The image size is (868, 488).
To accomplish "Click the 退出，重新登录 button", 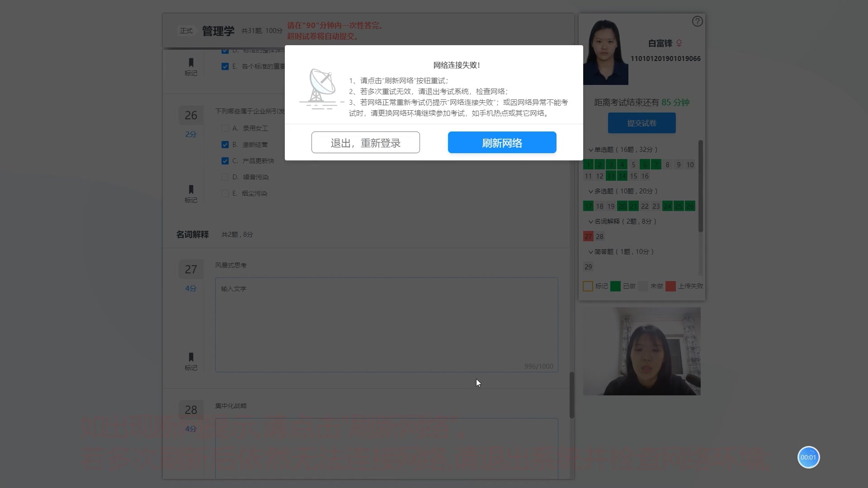I will pyautogui.click(x=365, y=142).
